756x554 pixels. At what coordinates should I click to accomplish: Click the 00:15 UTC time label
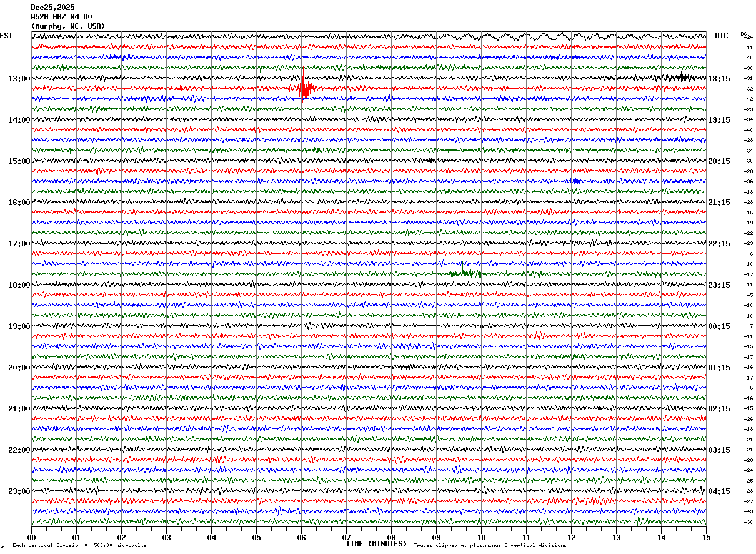pyautogui.click(x=719, y=326)
